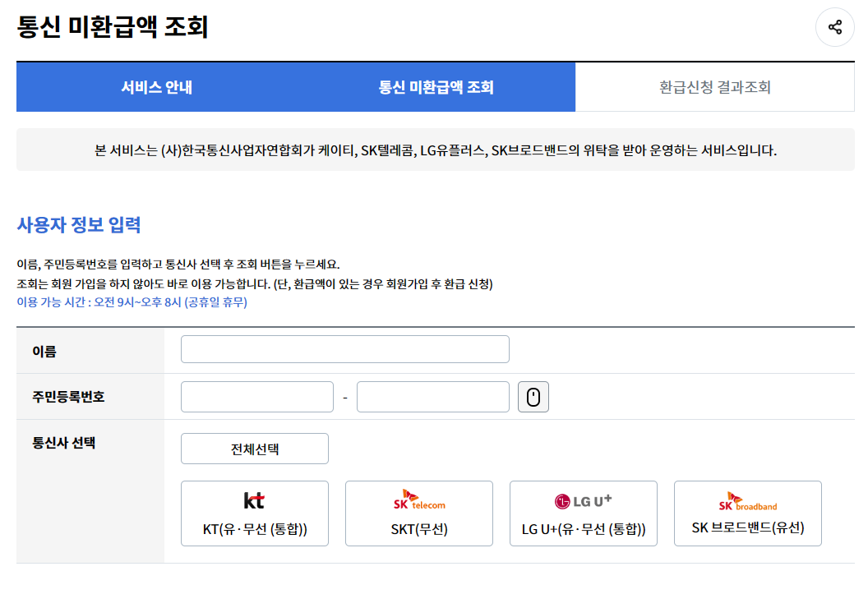
Task: Click the first 주민등록번호 input box
Action: coord(256,397)
